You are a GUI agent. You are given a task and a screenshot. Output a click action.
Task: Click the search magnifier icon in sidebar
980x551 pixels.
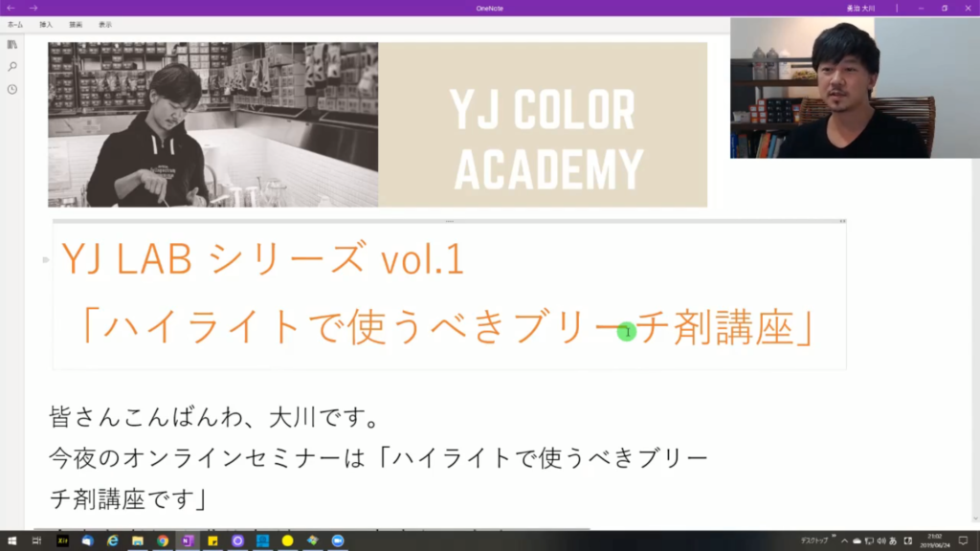click(x=11, y=66)
